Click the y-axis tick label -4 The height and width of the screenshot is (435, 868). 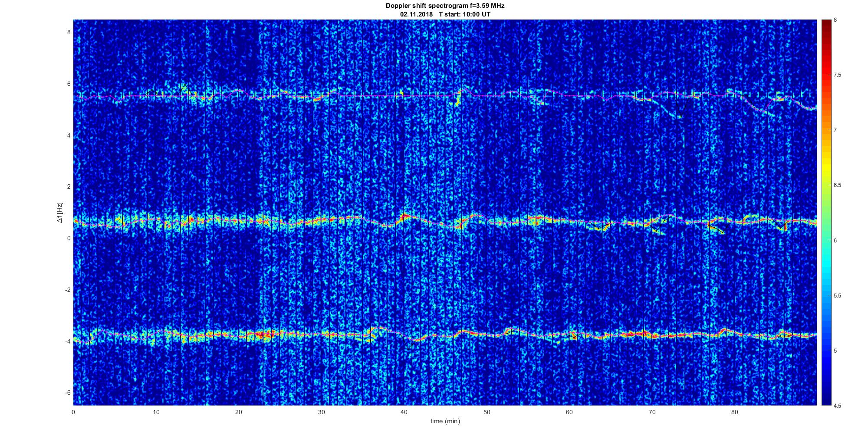pos(68,341)
